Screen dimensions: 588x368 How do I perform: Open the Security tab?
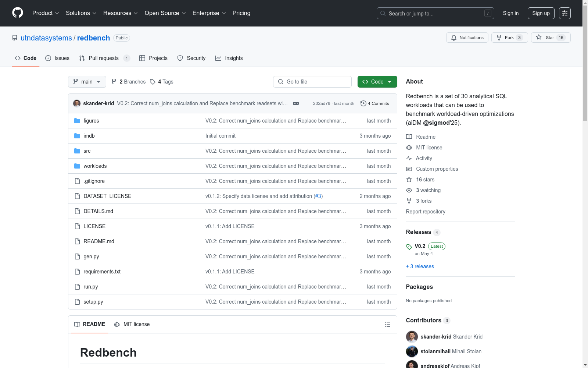(191, 58)
